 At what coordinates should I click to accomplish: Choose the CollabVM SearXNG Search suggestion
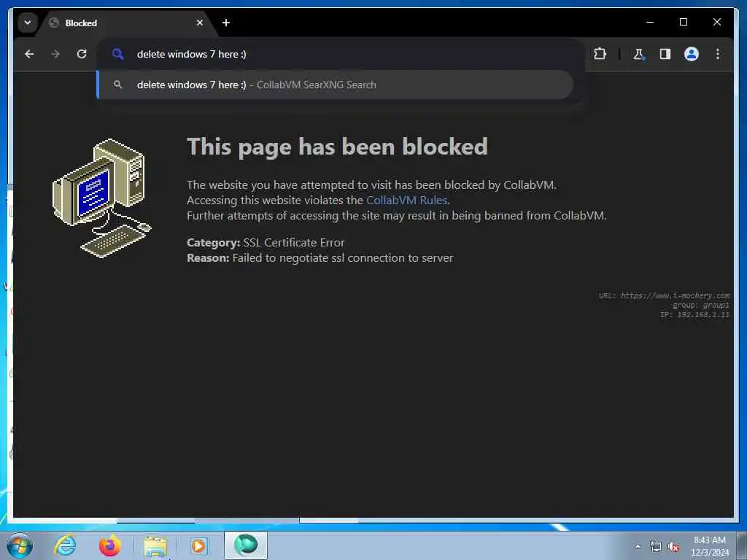tap(335, 85)
